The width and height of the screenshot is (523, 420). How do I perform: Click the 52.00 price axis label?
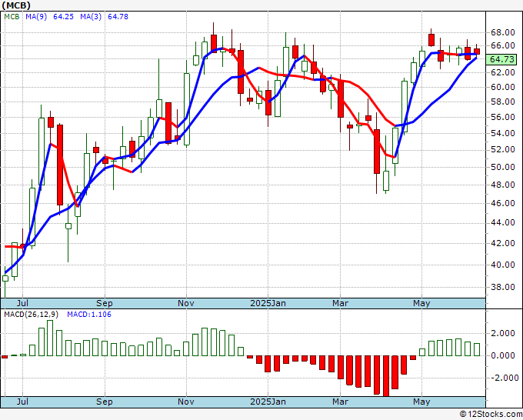pos(502,149)
